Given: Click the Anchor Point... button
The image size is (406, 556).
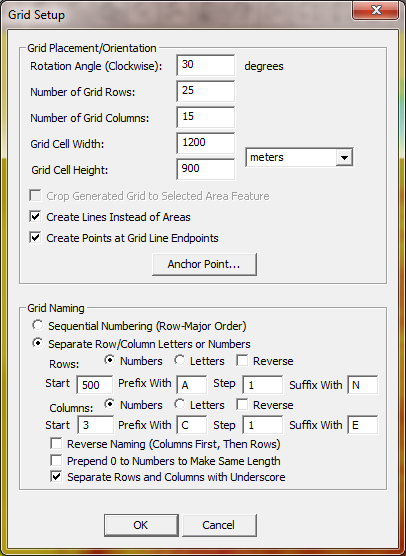Looking at the screenshot, I should click(204, 264).
